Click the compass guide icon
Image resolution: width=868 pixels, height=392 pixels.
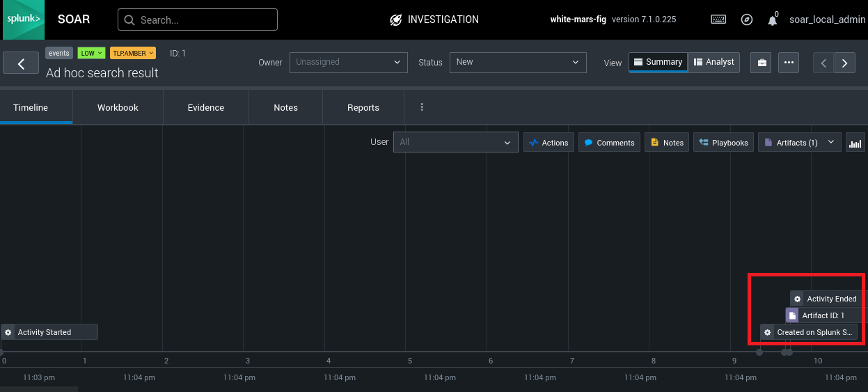pyautogui.click(x=746, y=19)
